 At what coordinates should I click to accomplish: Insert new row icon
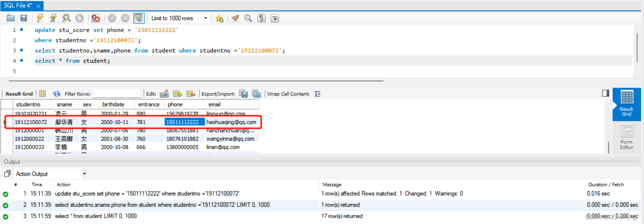click(x=177, y=94)
